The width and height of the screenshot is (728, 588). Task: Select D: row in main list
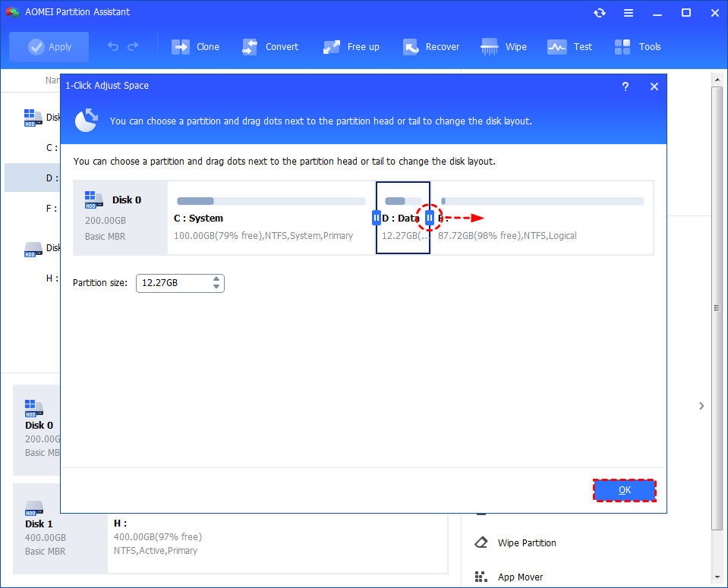[x=33, y=178]
